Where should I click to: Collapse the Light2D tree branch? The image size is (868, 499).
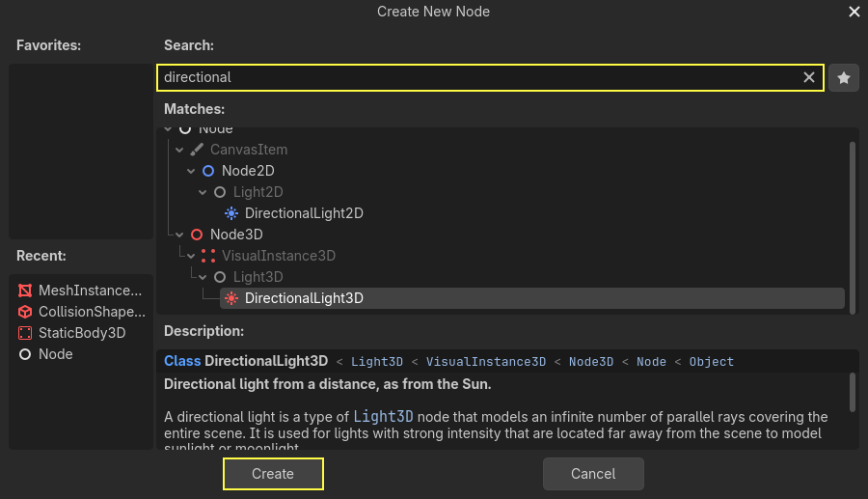coord(203,192)
